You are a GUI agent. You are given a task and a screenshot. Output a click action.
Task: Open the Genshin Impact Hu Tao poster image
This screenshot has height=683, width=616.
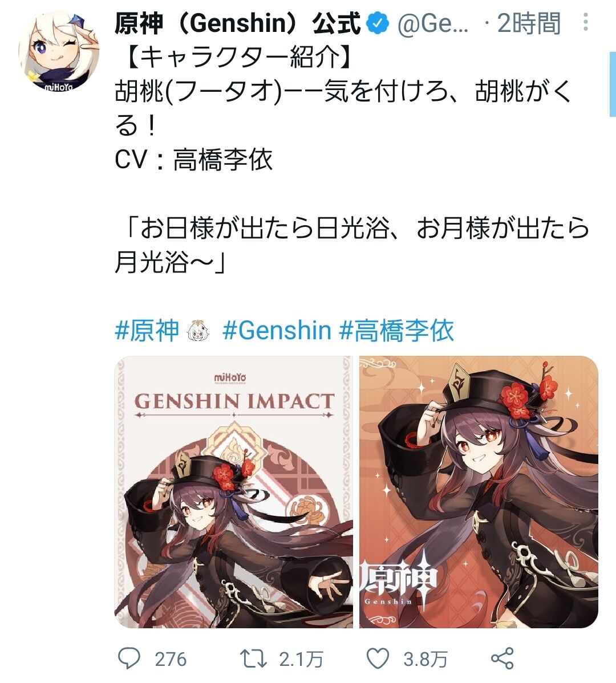click(x=233, y=492)
